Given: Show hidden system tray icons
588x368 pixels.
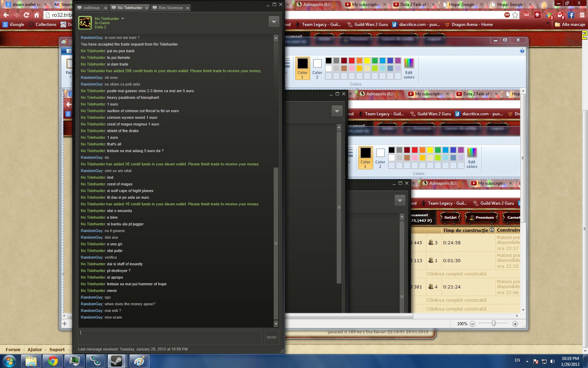Looking at the screenshot, I should tap(527, 361).
